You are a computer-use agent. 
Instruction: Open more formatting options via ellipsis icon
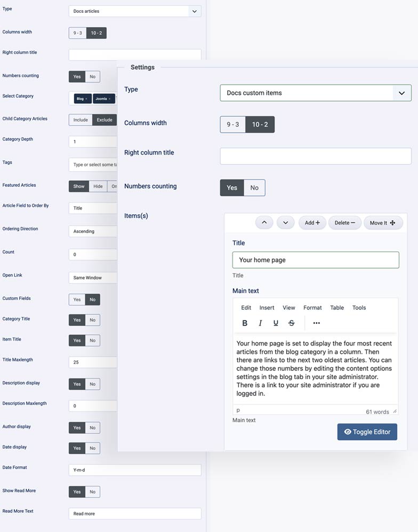pyautogui.click(x=316, y=323)
